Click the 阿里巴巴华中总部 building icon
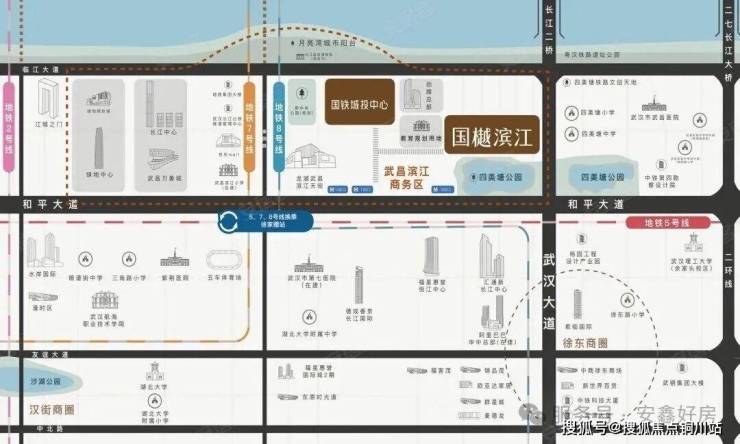This screenshot has height=444, width=740. click(492, 313)
